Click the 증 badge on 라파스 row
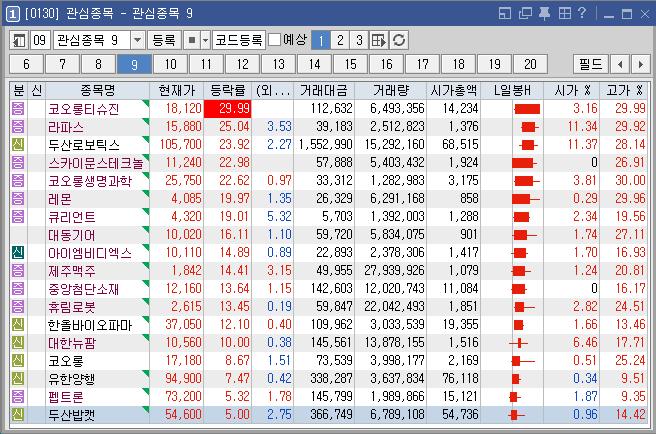 tap(18, 126)
